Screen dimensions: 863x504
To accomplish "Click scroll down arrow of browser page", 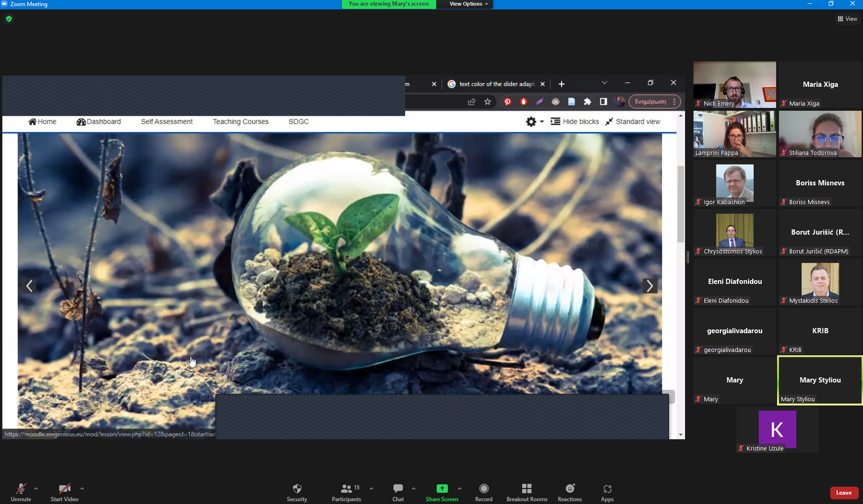I will 681,435.
